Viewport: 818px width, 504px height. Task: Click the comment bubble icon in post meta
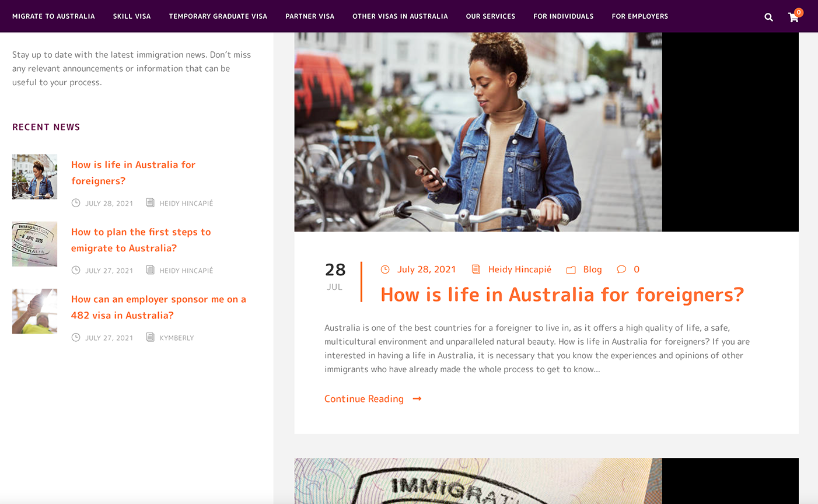[x=621, y=269]
